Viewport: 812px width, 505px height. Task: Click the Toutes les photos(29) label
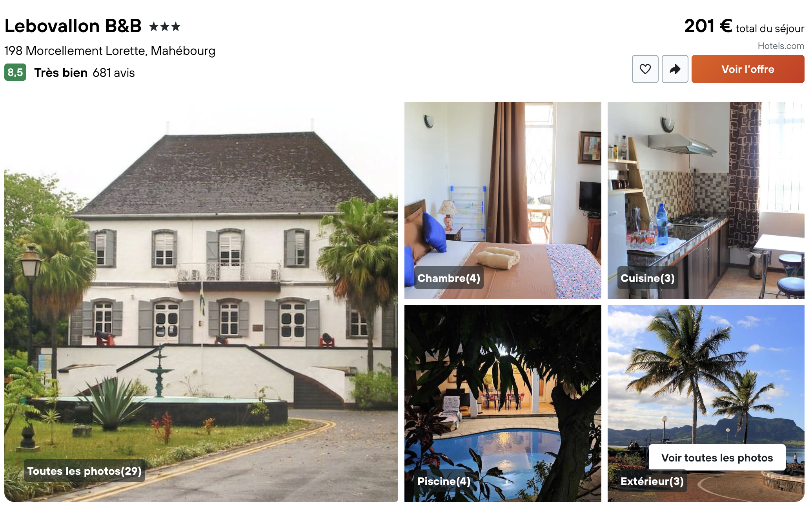pos(84,471)
